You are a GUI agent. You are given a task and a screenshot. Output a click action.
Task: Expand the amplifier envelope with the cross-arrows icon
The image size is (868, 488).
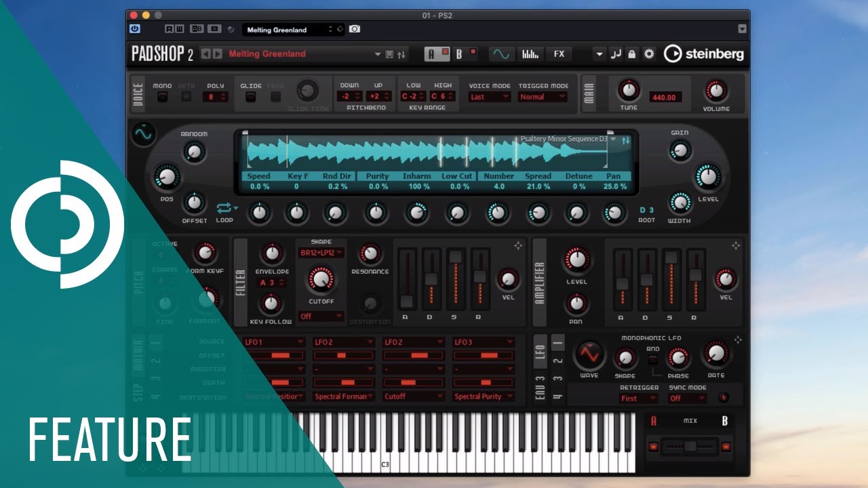735,245
